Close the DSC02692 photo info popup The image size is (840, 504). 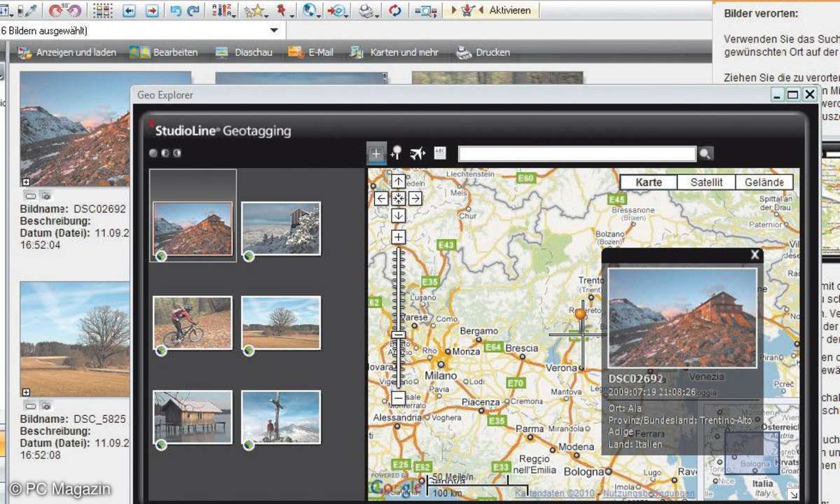tap(755, 255)
